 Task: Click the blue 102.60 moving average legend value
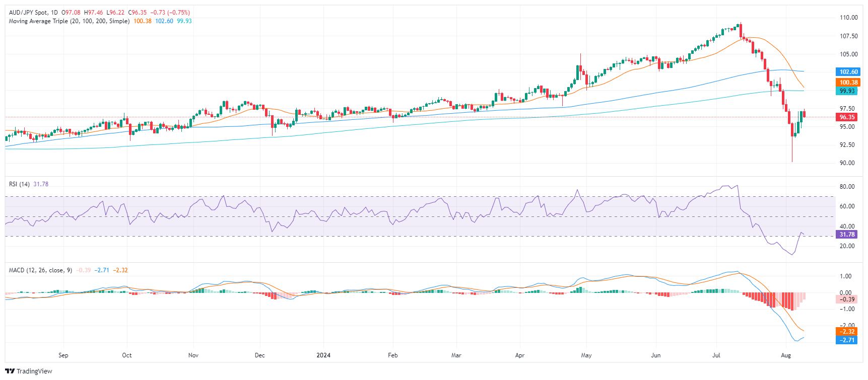pyautogui.click(x=164, y=21)
